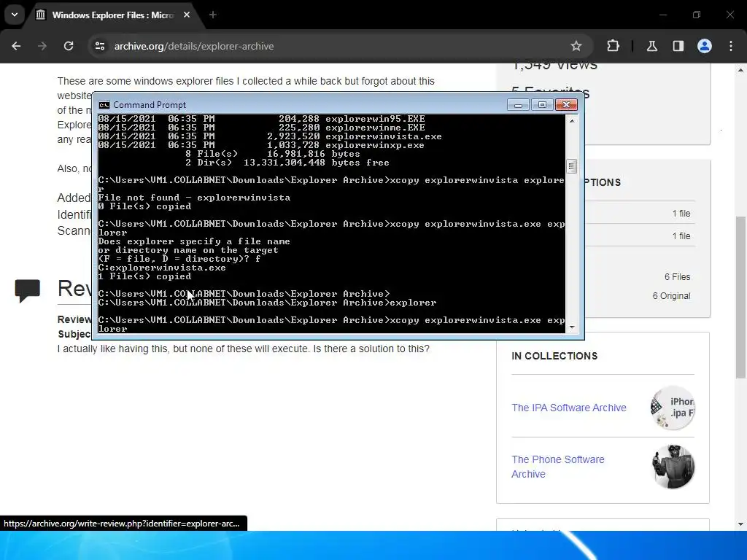Toggle the browser side panel icon
747x560 pixels.
pos(678,46)
